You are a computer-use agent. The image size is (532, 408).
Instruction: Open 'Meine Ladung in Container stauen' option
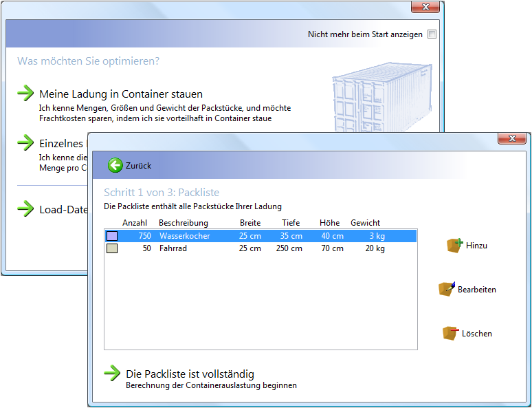click(x=121, y=94)
